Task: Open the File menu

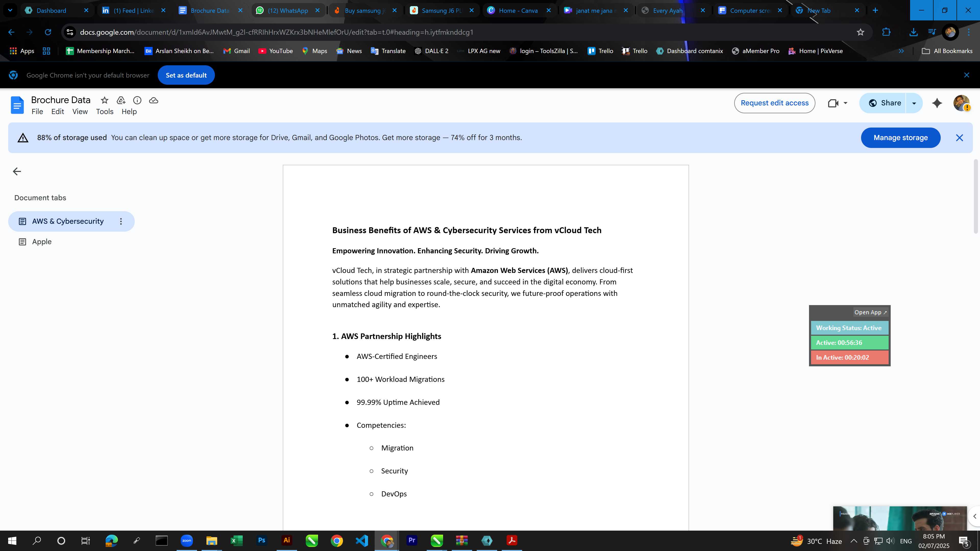Action: [x=37, y=112]
